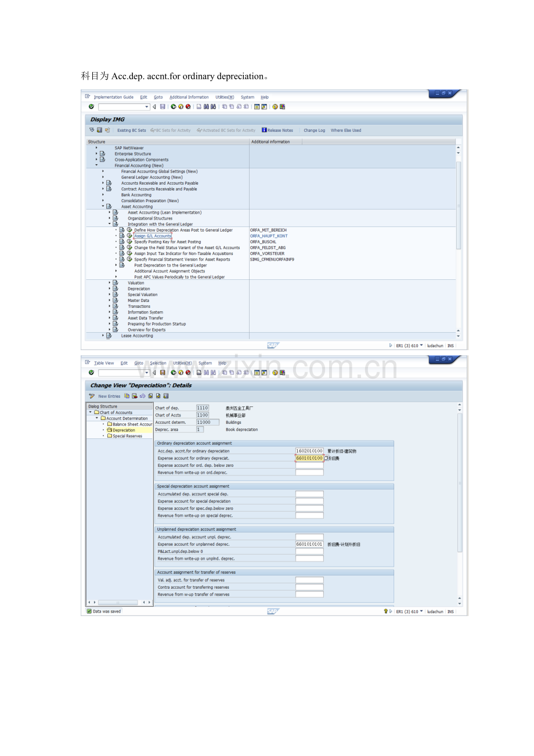
Task: Open Assign G/L Accounts activity link
Action: (x=153, y=236)
